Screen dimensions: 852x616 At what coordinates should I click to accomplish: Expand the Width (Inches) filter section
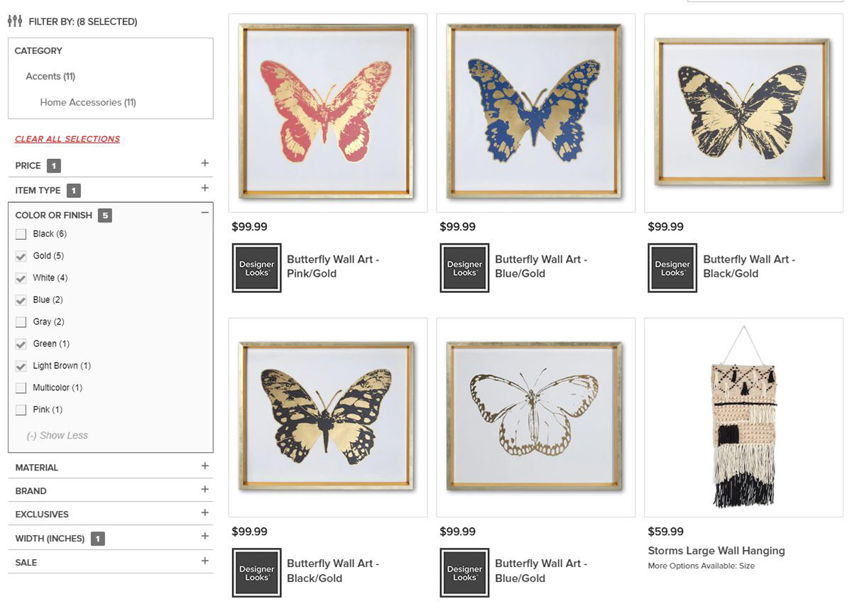coord(110,538)
